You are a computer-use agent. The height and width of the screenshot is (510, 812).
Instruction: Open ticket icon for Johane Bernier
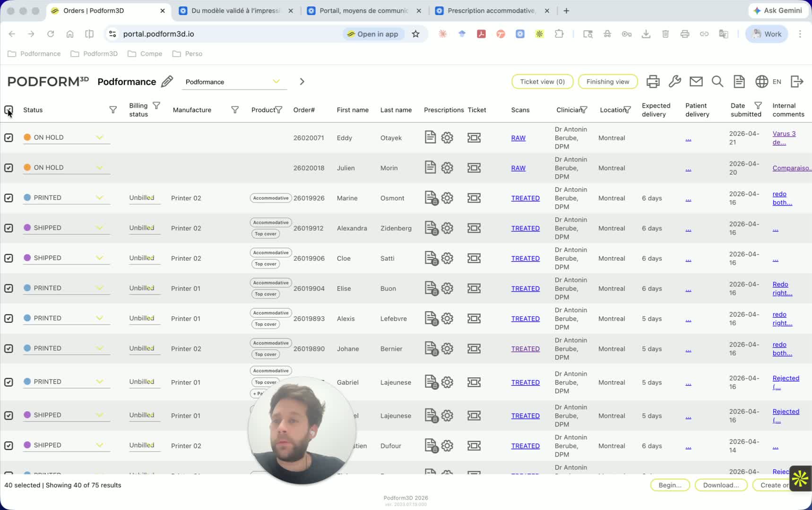(474, 348)
